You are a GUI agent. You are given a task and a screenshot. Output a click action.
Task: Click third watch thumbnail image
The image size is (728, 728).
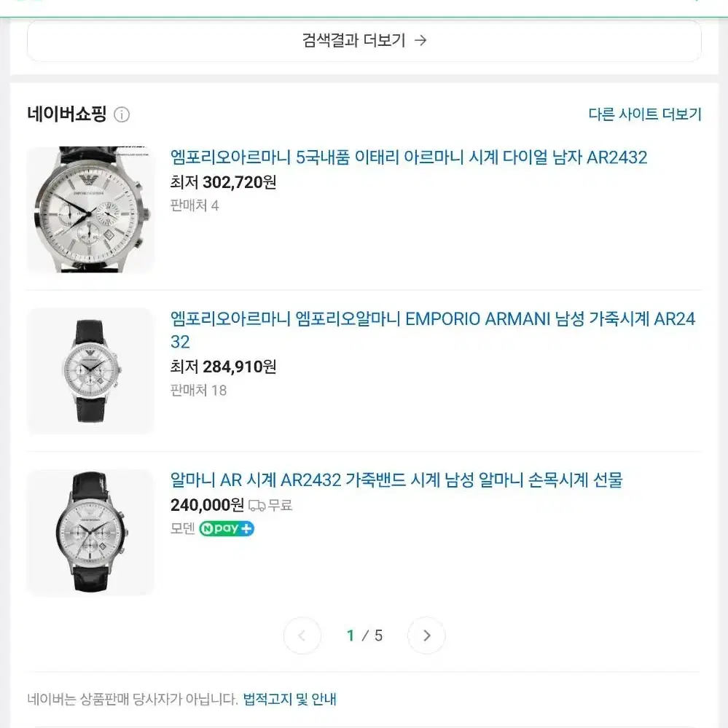(90, 532)
